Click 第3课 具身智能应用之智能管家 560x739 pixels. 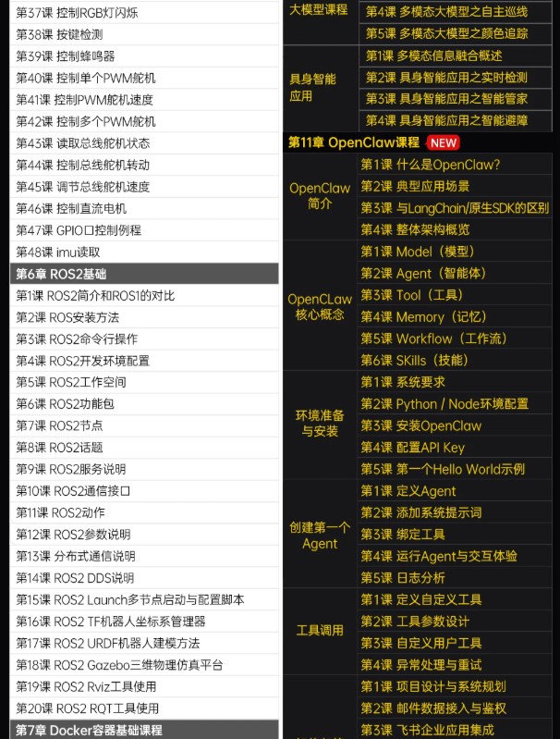455,99
